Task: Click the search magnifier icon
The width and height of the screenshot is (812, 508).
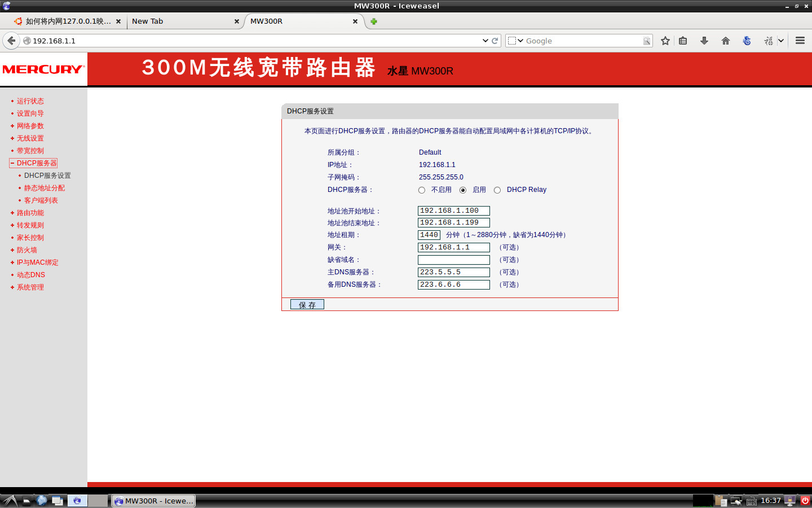Action: point(647,41)
